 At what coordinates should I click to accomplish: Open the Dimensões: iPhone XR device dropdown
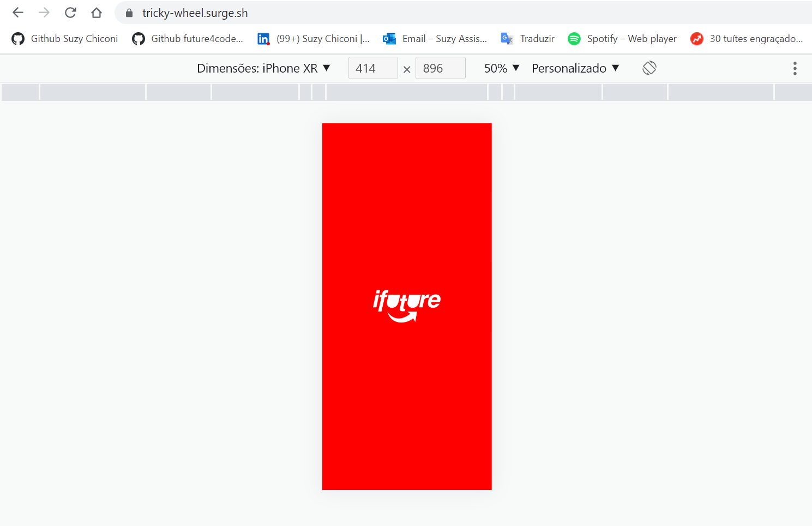pos(263,68)
